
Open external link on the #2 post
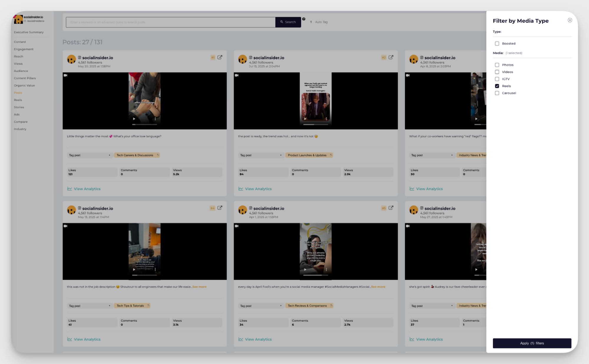391,57
